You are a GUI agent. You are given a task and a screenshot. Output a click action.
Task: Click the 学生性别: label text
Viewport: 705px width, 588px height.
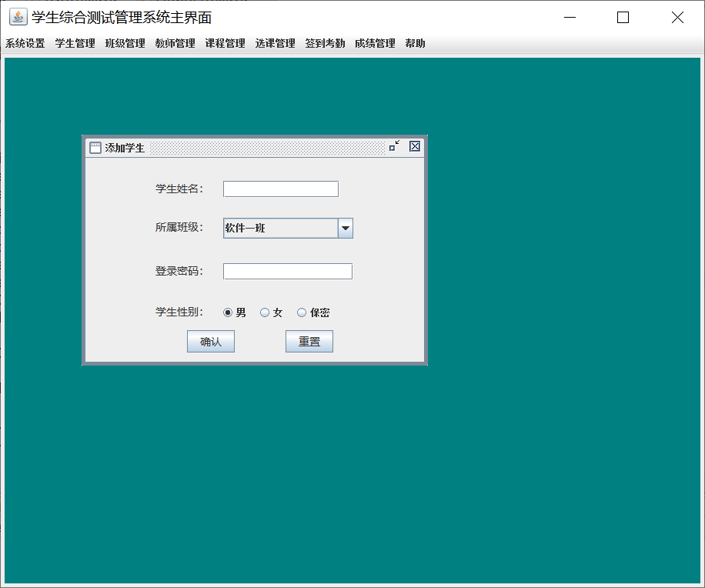click(x=179, y=312)
